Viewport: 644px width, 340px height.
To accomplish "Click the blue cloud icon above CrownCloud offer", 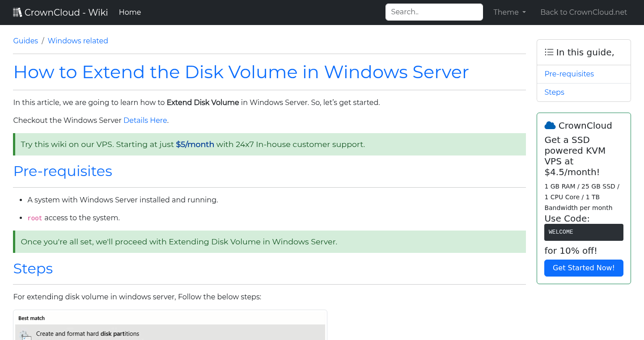I will [551, 125].
